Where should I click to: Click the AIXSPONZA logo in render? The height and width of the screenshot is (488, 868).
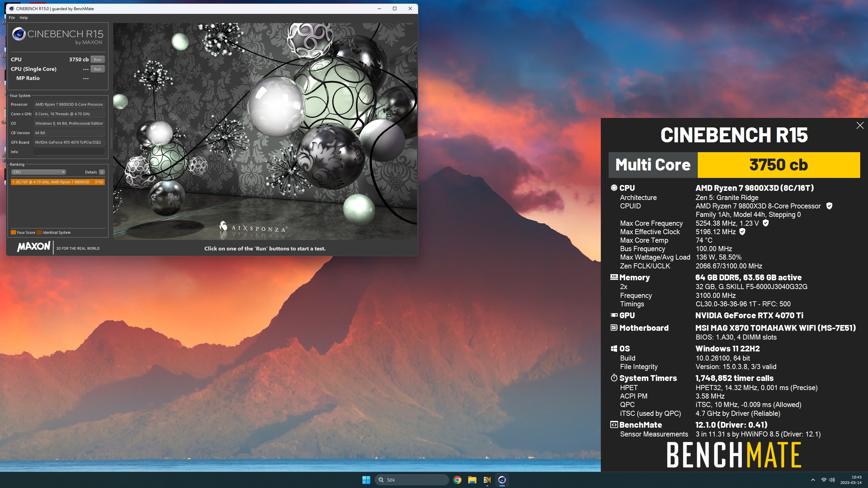tap(254, 227)
